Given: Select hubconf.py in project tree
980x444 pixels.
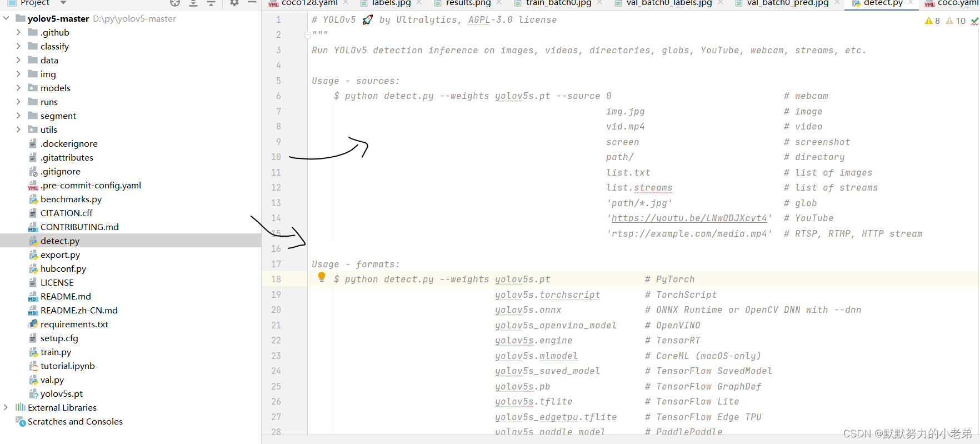Looking at the screenshot, I should [63, 268].
